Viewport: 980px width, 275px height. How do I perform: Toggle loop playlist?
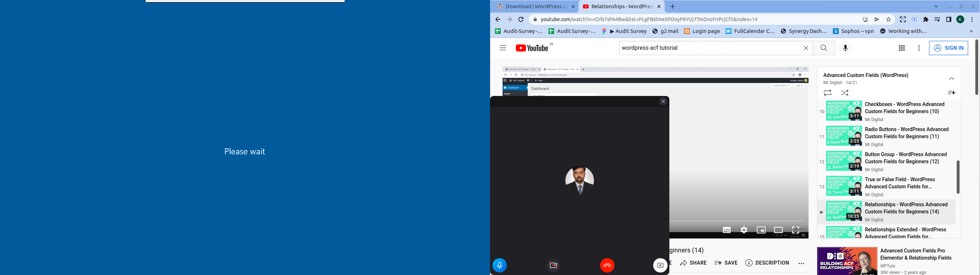tap(828, 93)
